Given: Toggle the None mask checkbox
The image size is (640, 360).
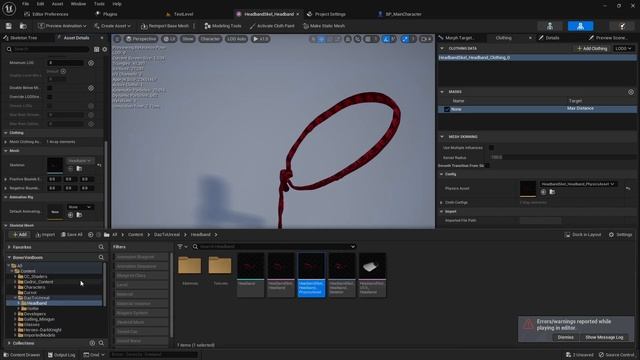Looking at the screenshot, I should point(447,109).
